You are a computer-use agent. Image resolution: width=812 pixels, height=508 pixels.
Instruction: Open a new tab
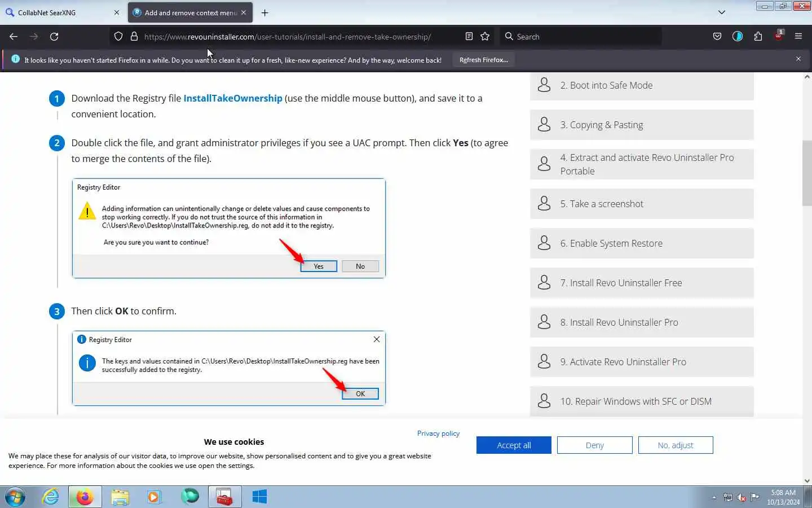click(265, 12)
